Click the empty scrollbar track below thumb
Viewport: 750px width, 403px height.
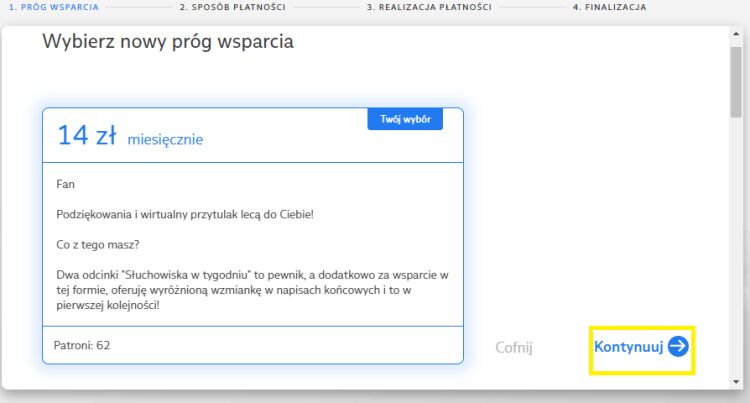pos(736,250)
